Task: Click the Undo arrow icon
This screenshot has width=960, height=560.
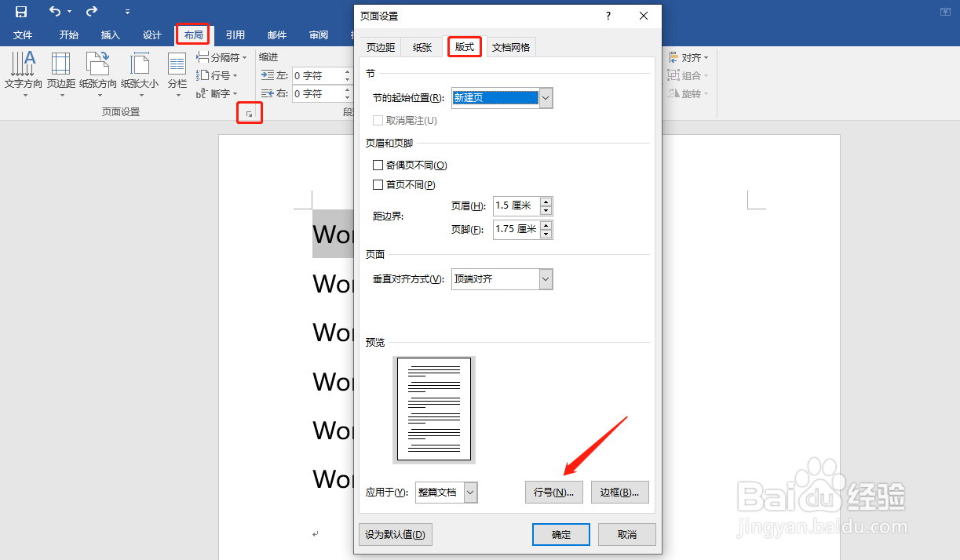Action: (x=53, y=11)
